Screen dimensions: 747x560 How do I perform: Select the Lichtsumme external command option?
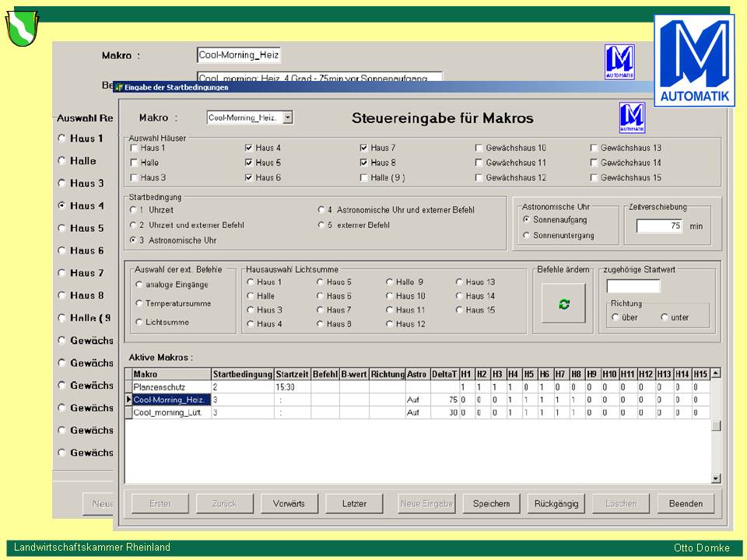pyautogui.click(x=139, y=322)
